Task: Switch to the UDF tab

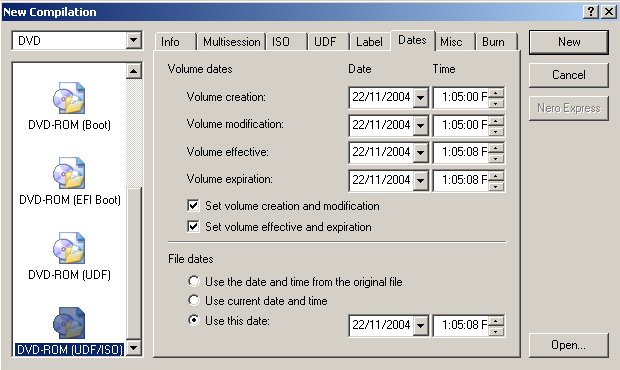Action: [x=329, y=42]
